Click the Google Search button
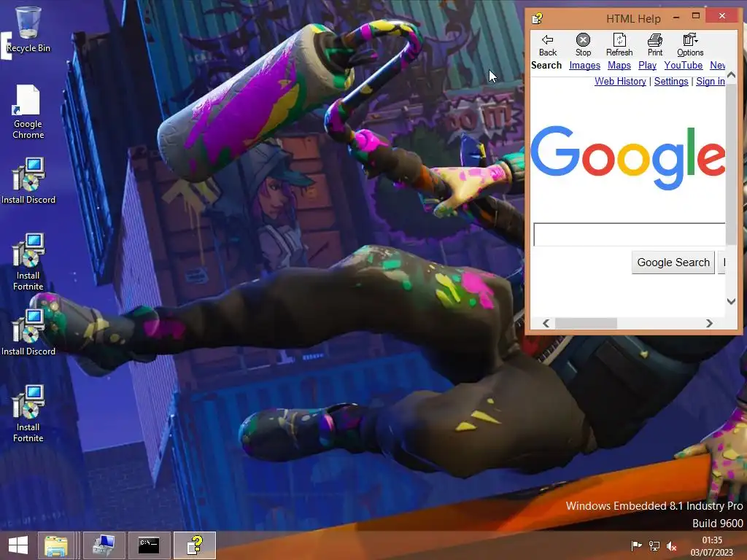Viewport: 747px width, 560px height. [x=673, y=262]
